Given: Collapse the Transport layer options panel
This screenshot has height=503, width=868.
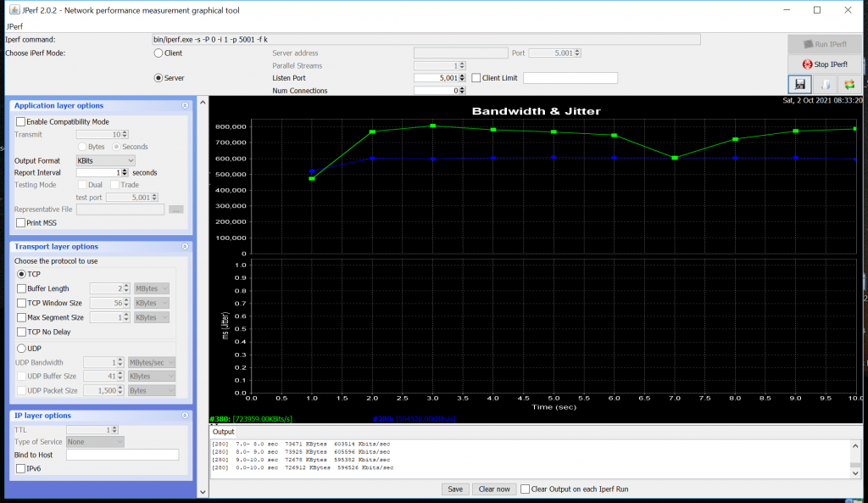Looking at the screenshot, I should tap(185, 247).
